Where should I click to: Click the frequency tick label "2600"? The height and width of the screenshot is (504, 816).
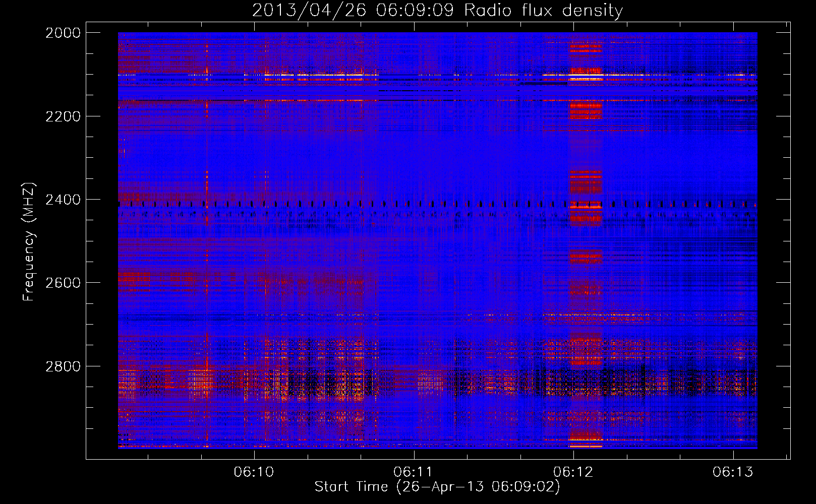point(63,283)
